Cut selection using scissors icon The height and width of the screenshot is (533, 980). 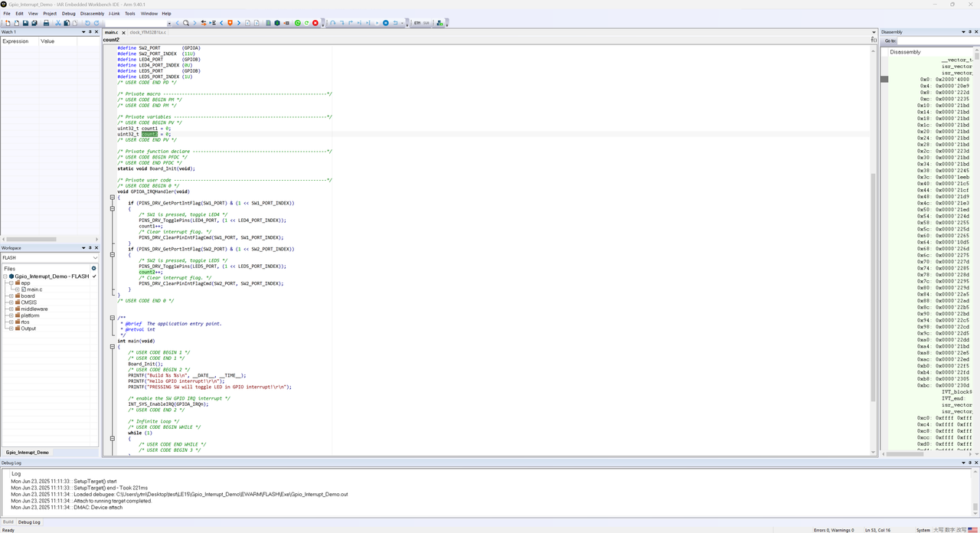57,23
